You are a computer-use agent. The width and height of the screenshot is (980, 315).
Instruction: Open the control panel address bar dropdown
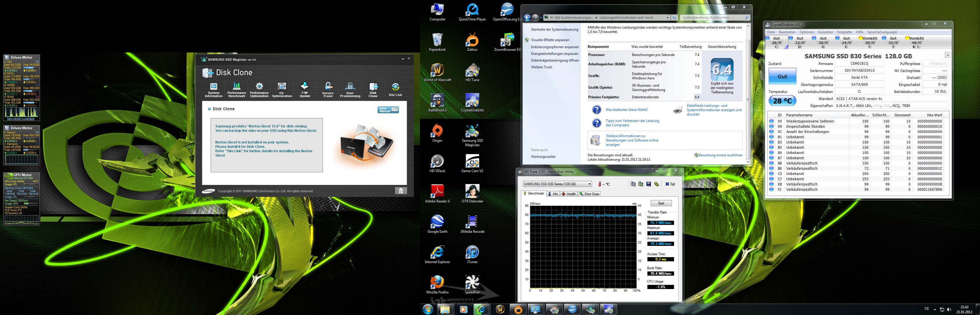click(x=667, y=17)
